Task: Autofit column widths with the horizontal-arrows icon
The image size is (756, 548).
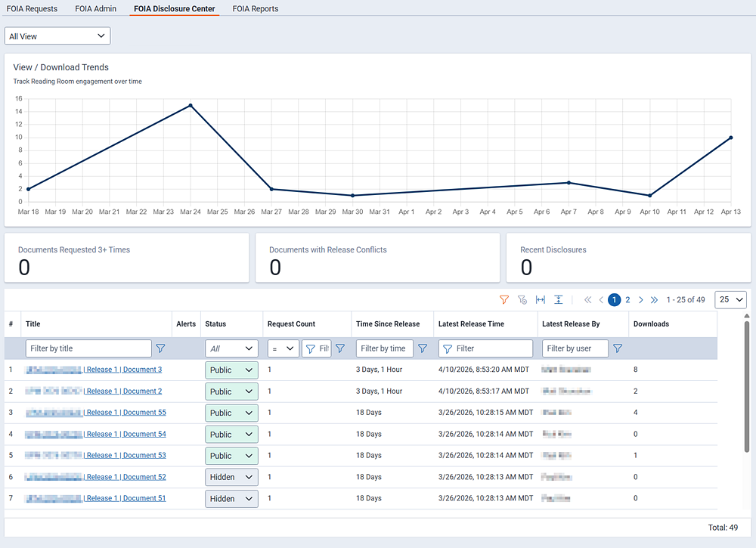Action: (x=540, y=299)
